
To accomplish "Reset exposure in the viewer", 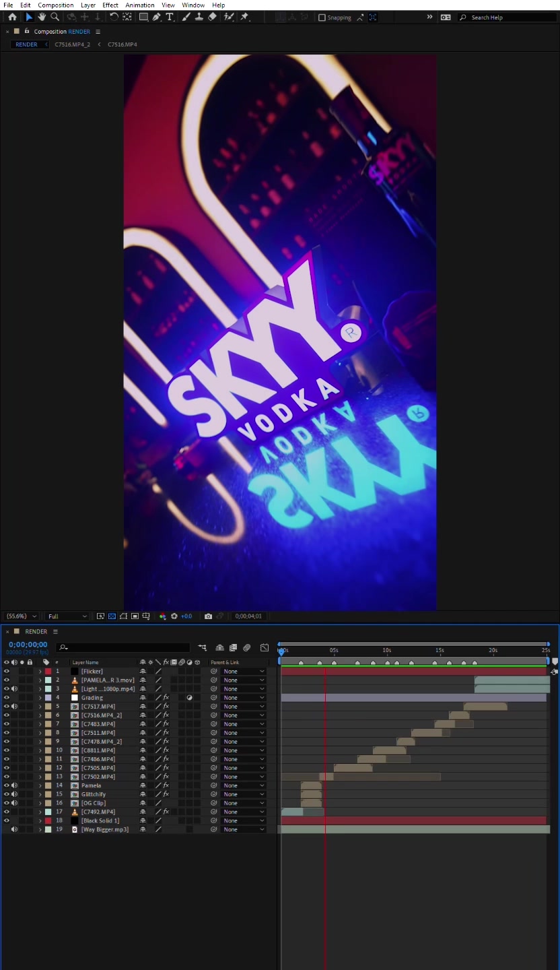I will click(174, 616).
